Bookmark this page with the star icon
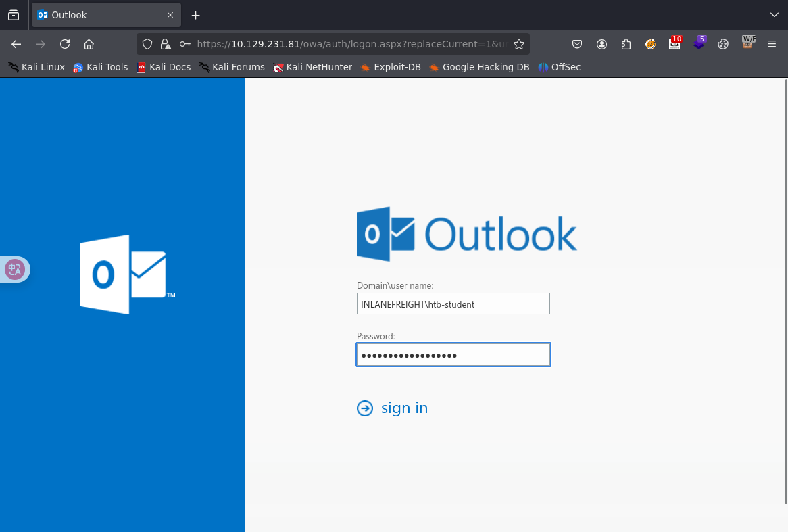This screenshot has width=788, height=532. (519, 44)
